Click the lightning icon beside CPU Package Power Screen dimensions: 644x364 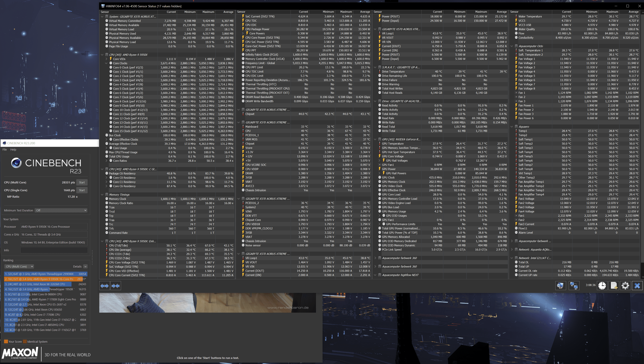(243, 29)
